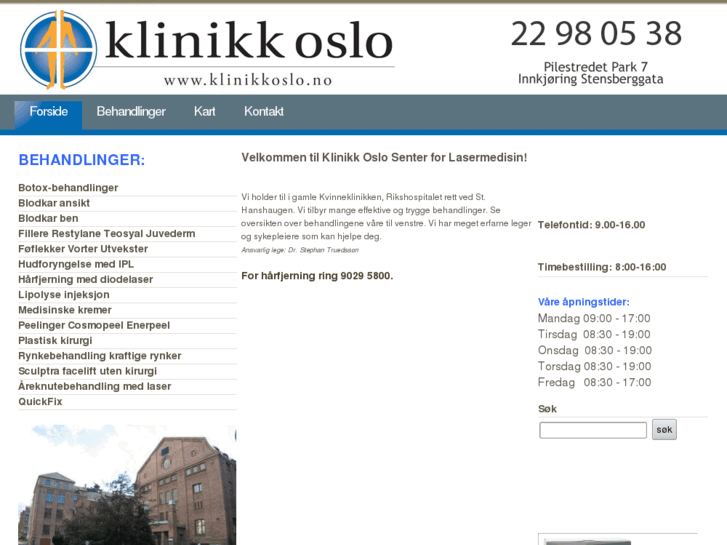The image size is (727, 545).
Task: Click the søk search button
Action: tap(664, 430)
